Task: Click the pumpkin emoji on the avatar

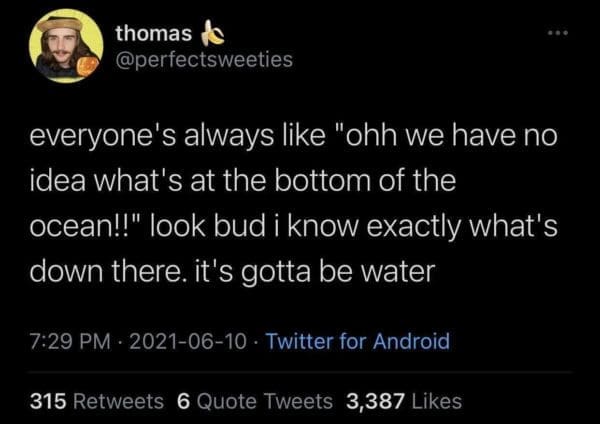Action: point(88,64)
